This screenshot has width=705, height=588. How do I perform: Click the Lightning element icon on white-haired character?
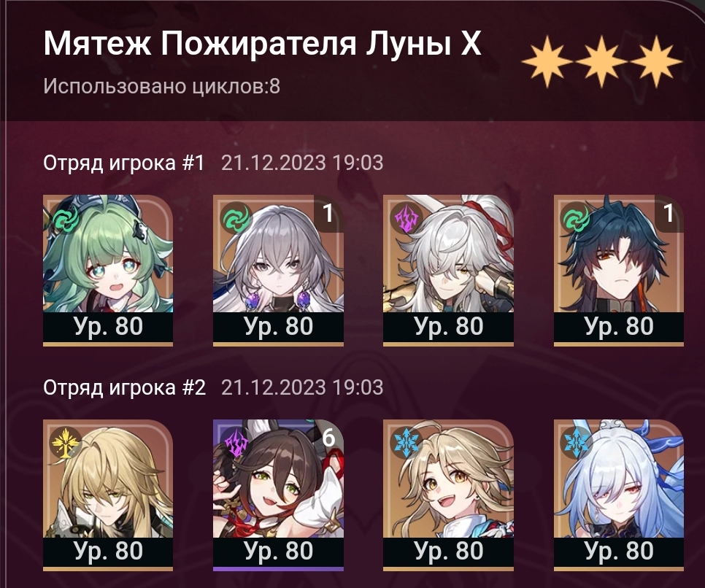click(x=406, y=219)
